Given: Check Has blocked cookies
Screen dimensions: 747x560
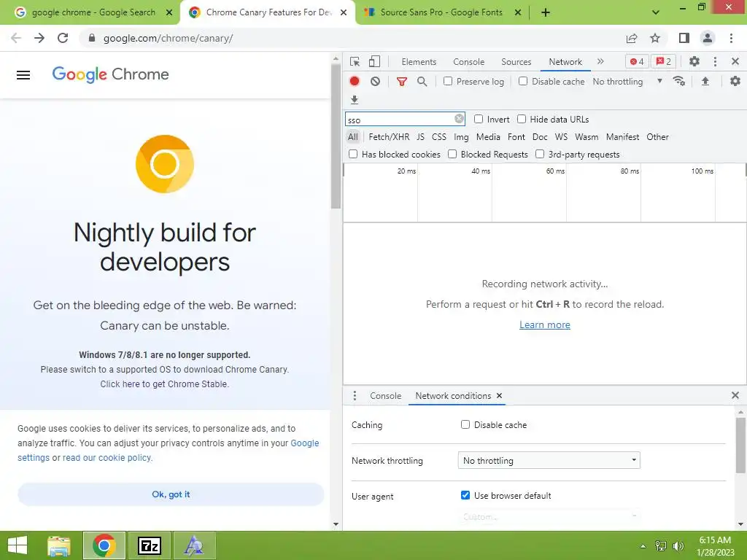Looking at the screenshot, I should coord(353,154).
